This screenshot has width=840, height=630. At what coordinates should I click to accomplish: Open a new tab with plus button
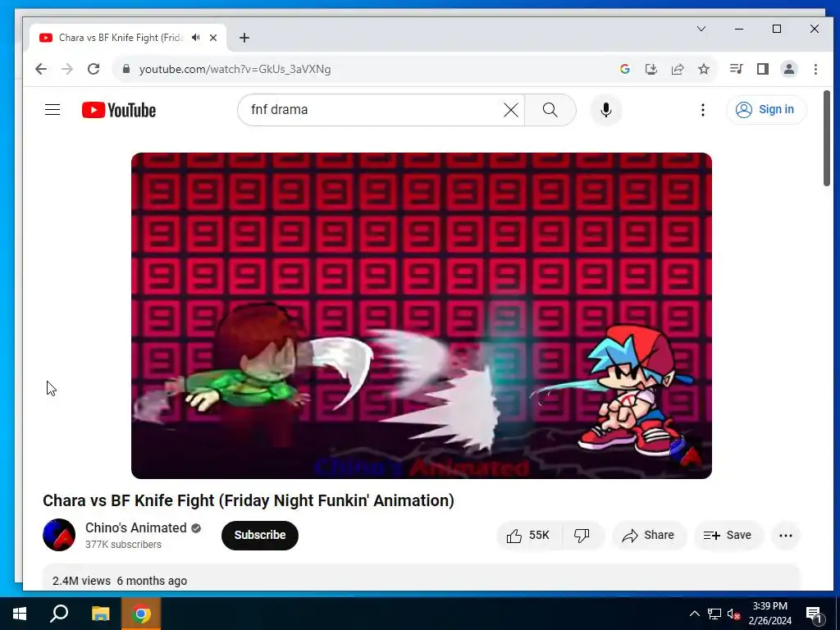(244, 38)
